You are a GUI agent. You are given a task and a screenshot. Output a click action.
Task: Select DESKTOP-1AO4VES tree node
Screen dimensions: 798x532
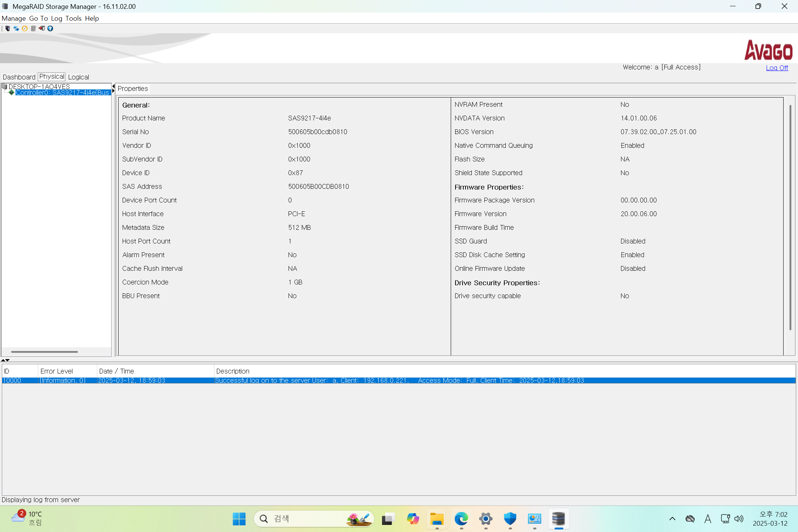39,86
